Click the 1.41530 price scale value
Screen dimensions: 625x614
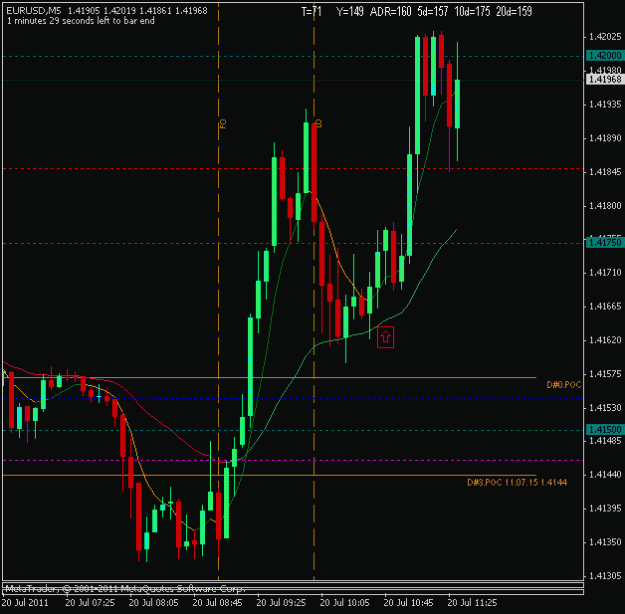(605, 408)
